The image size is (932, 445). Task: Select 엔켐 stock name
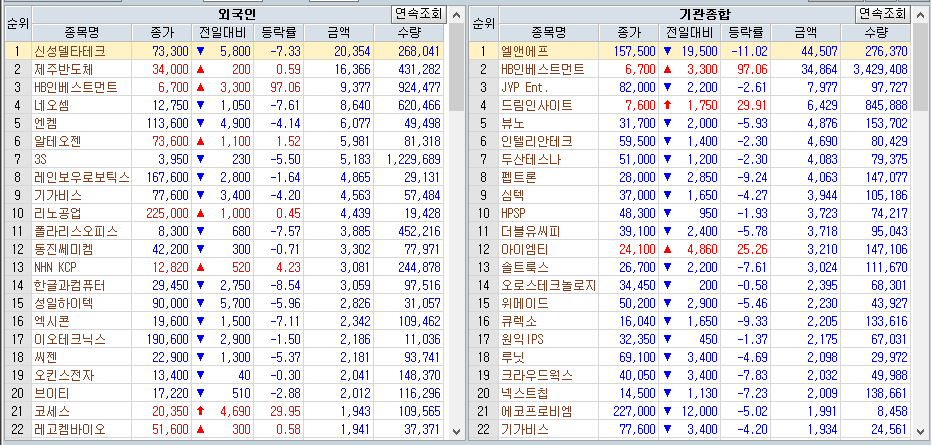coord(46,124)
